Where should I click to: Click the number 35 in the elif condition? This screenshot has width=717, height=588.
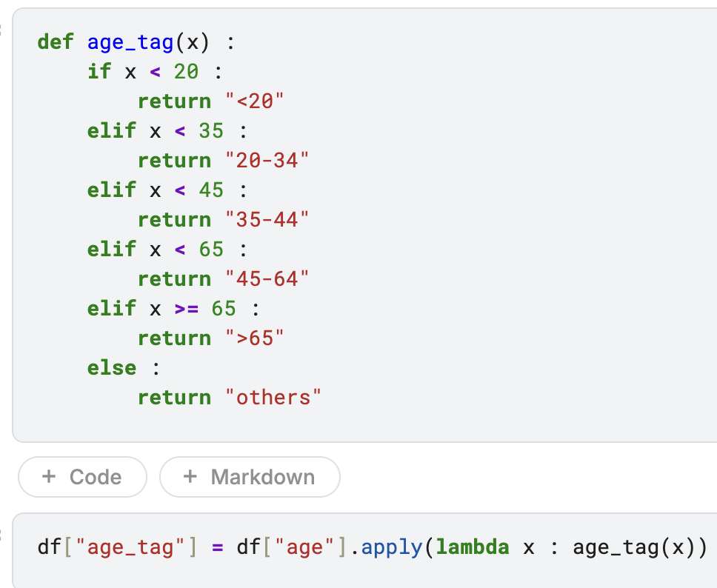click(211, 130)
